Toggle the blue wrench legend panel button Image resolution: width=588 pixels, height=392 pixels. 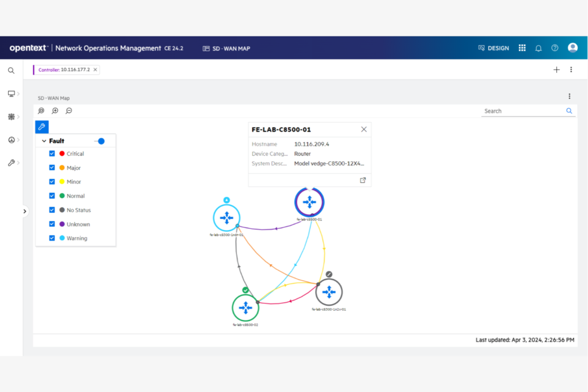[x=42, y=127]
